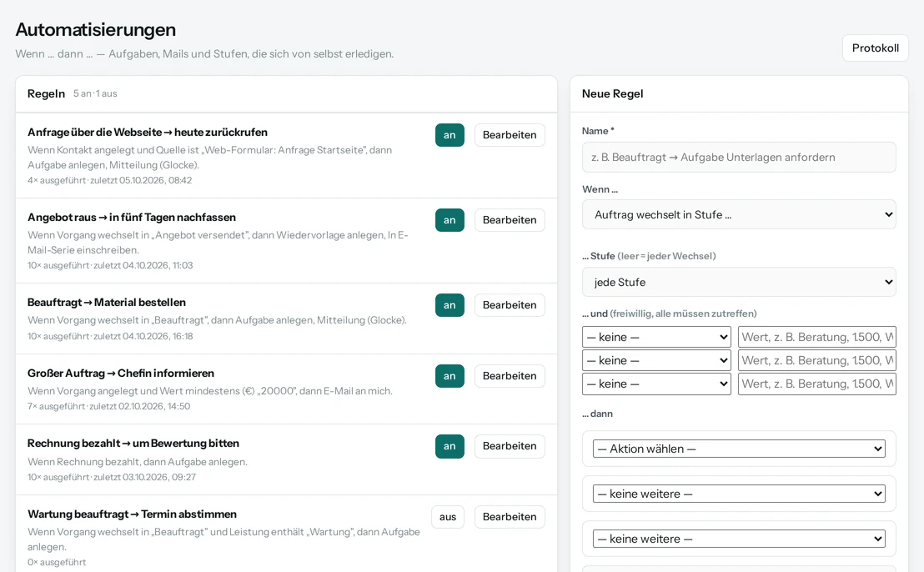
Task: Click the bottom condition value field
Action: (816, 384)
